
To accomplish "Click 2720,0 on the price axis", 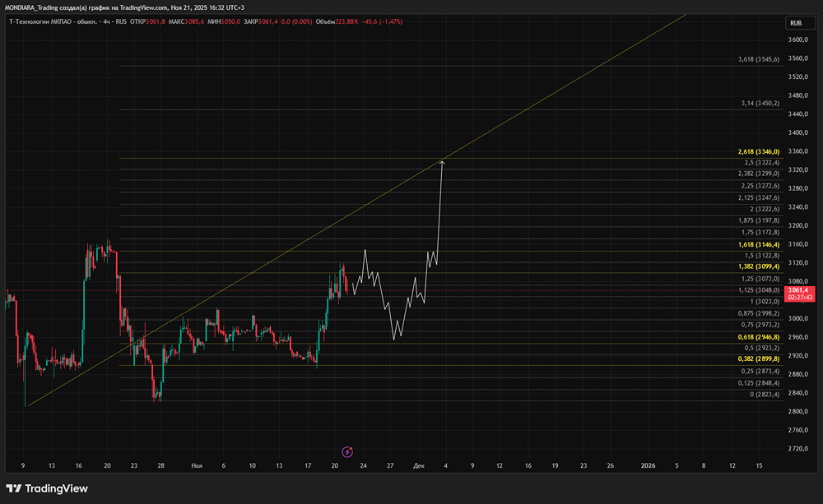I will pos(797,448).
